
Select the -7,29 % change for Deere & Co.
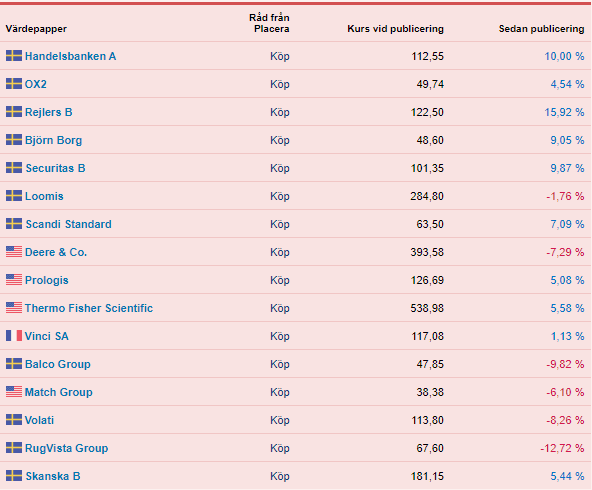(565, 252)
